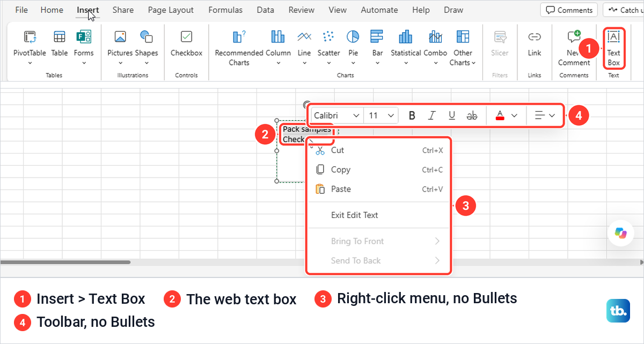Open Other Charts
This screenshot has width=644, height=344.
pyautogui.click(x=463, y=47)
